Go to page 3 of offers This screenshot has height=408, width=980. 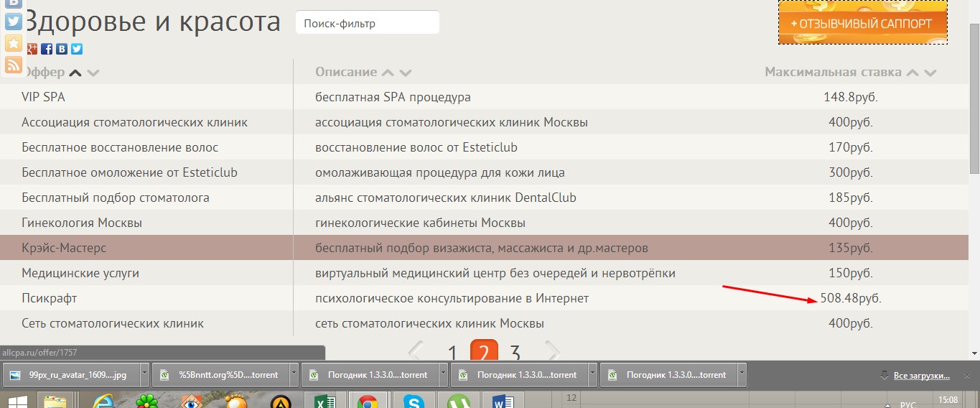(x=515, y=352)
